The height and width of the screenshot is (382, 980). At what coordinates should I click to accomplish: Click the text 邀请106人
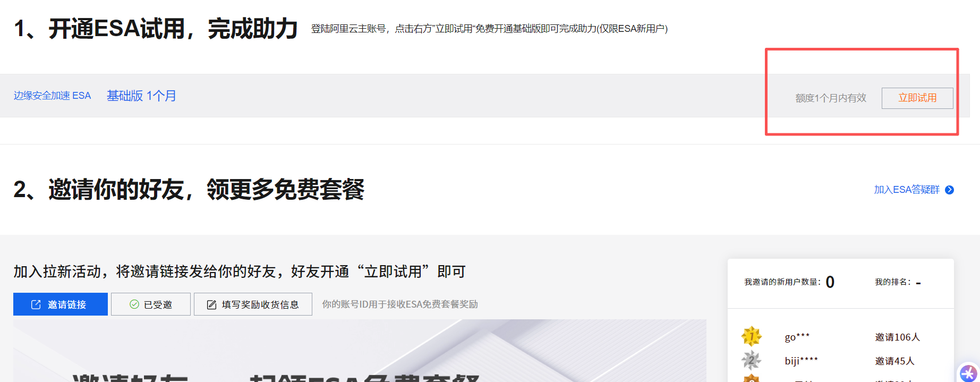(x=898, y=337)
